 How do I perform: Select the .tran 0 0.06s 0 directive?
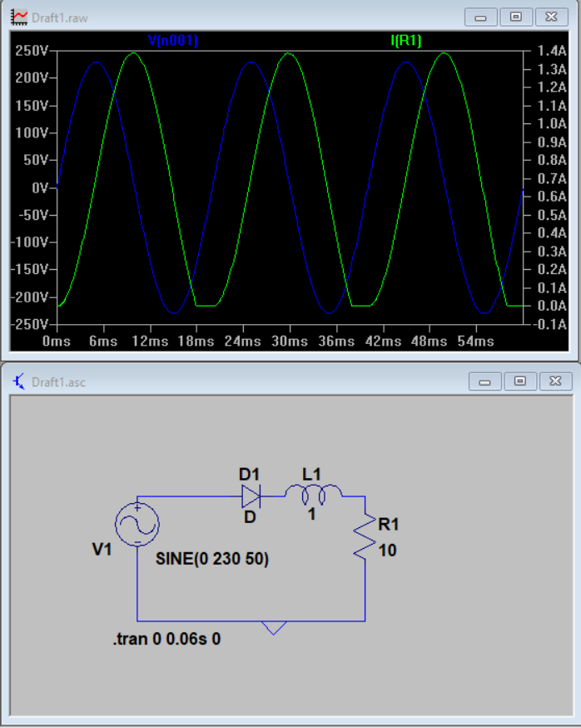(166, 639)
